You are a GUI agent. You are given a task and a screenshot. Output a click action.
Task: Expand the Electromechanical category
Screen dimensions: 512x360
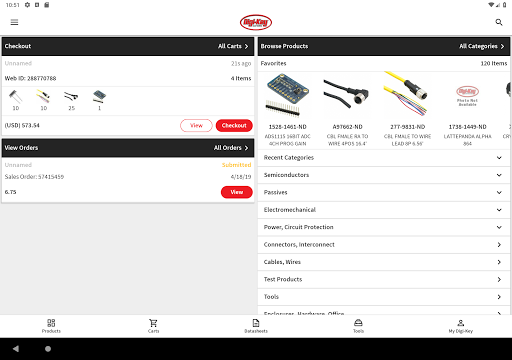click(384, 210)
